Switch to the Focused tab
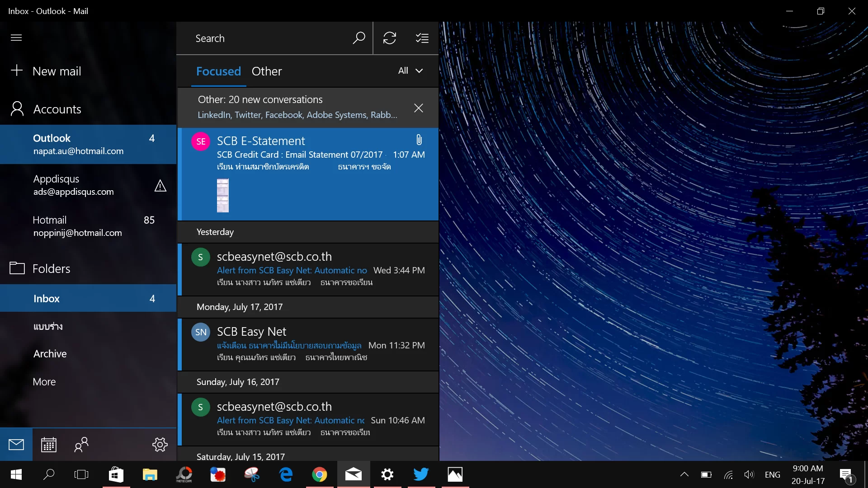Viewport: 868px width, 488px height. coord(218,71)
